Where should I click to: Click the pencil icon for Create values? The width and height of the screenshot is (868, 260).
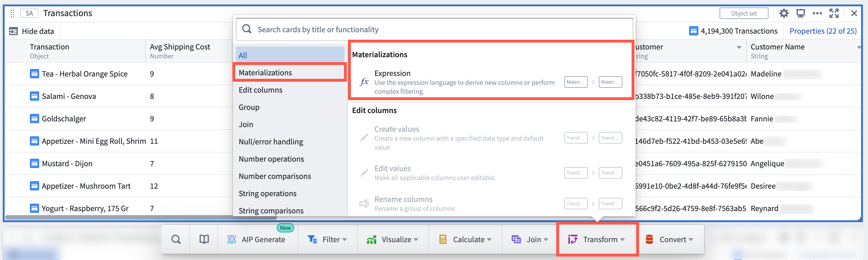(x=364, y=138)
